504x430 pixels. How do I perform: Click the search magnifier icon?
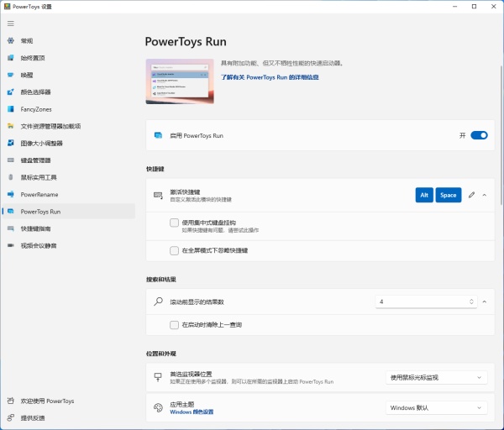158,302
